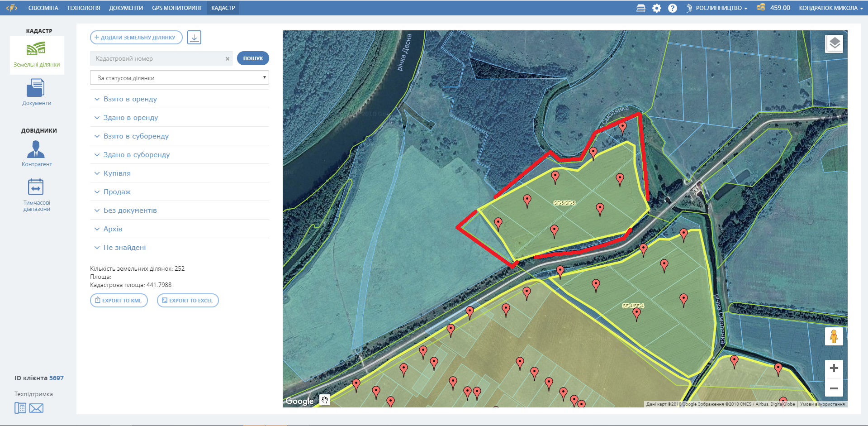Switch to the GPS Моніторинг tab
The height and width of the screenshot is (426, 868).
coord(177,8)
